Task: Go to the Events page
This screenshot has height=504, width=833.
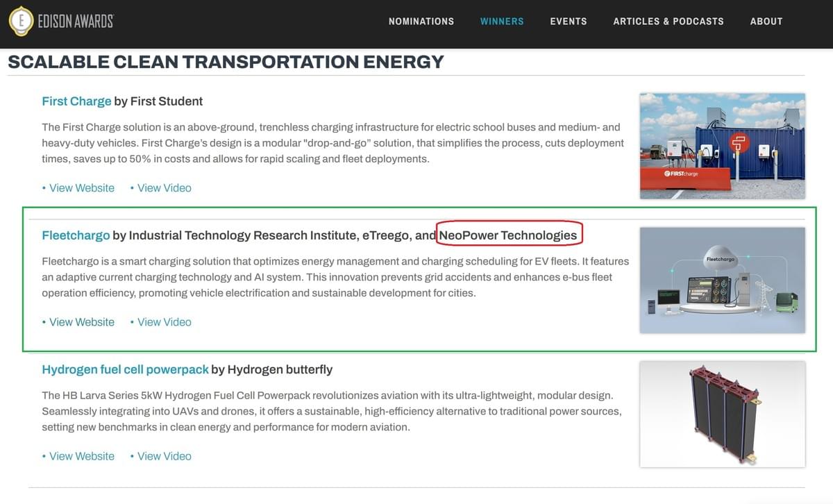Action: point(568,22)
